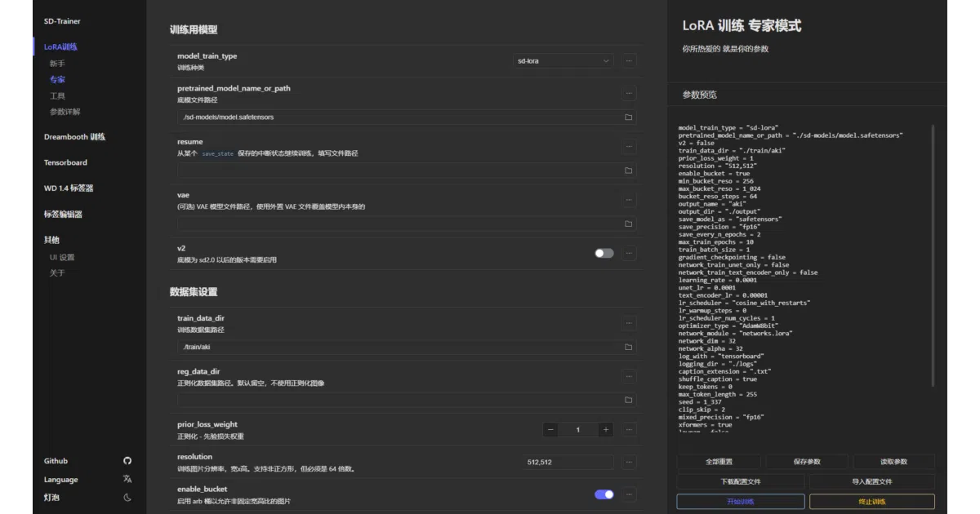The image size is (980, 514).
Task: Browse folder for resume path
Action: coord(629,171)
